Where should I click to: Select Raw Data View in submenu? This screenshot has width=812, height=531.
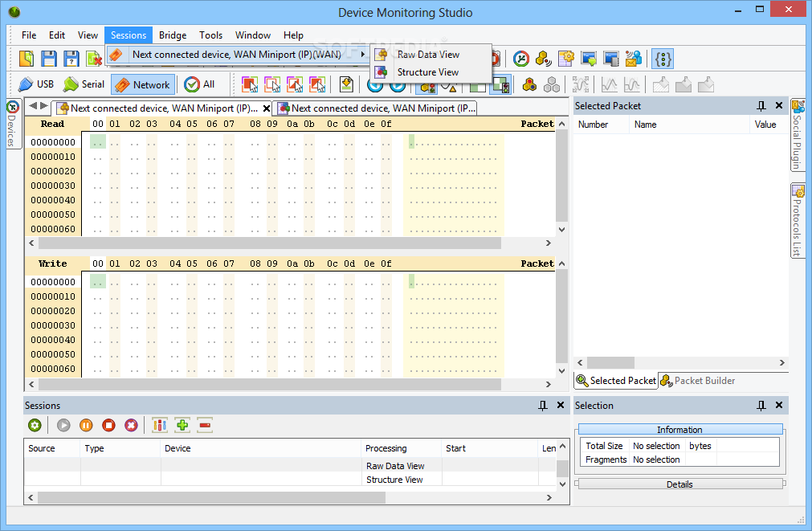pos(430,55)
